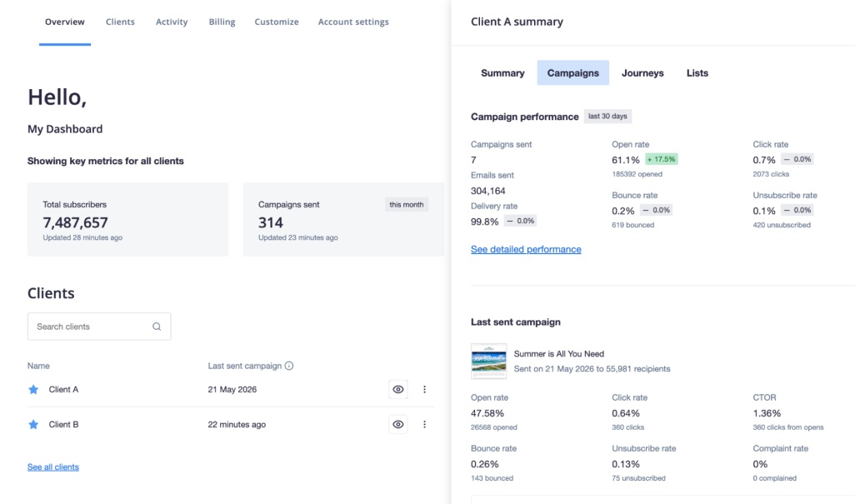Select the Summary tab in client panel

click(x=502, y=73)
